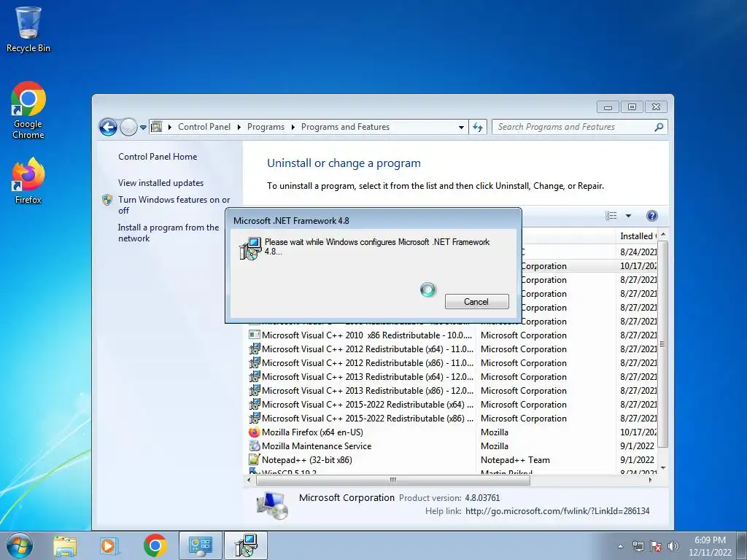
Task: Click the horizontal scrollbar right arrow
Action: (x=650, y=480)
